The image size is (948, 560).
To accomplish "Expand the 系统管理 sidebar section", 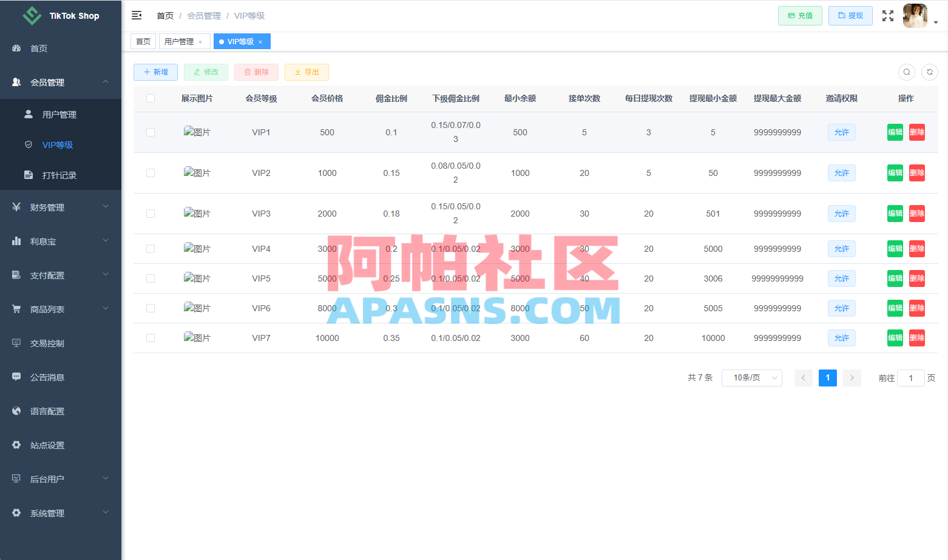I will pyautogui.click(x=61, y=513).
